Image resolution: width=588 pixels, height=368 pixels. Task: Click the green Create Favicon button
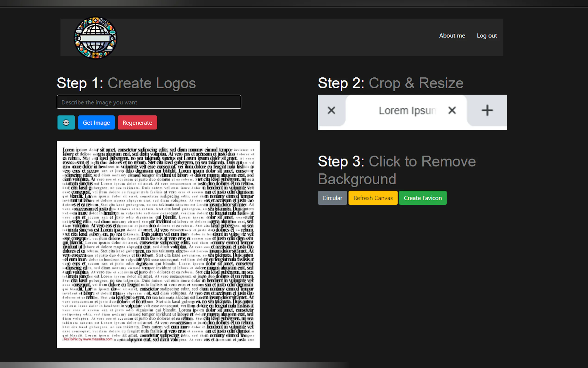pos(422,198)
